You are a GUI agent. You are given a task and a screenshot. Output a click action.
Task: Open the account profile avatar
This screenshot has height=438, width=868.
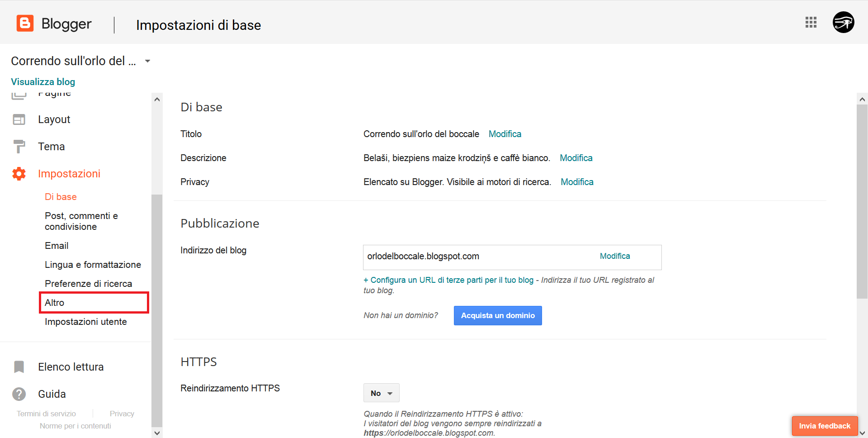pos(844,22)
